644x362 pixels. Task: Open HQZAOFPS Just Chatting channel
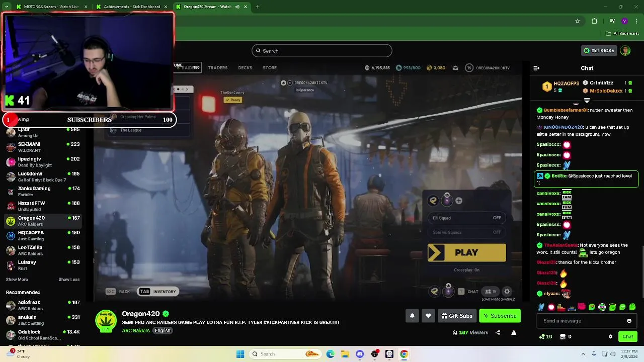pos(43,235)
